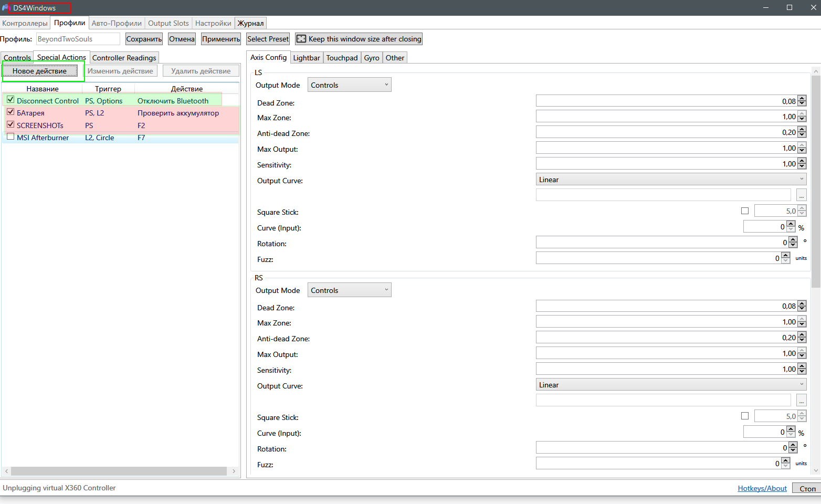
Task: Click the DS4Windows app icon in title bar
Action: [x=5, y=8]
